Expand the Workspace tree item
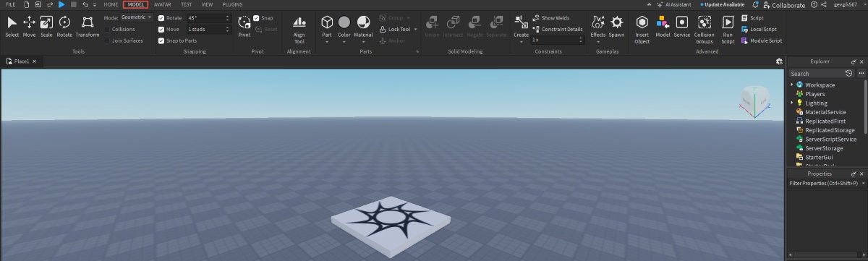This screenshot has height=261, width=868. 792,85
